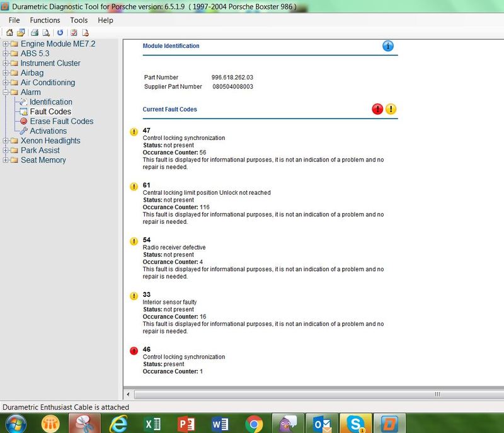Click the Engine Module ME7.2 folder icon

pos(14,43)
